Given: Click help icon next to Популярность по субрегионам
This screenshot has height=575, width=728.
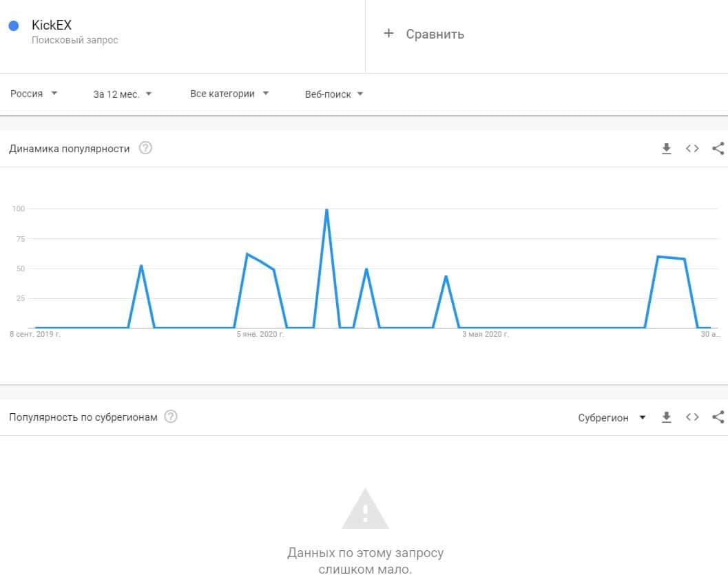Looking at the screenshot, I should (x=171, y=417).
